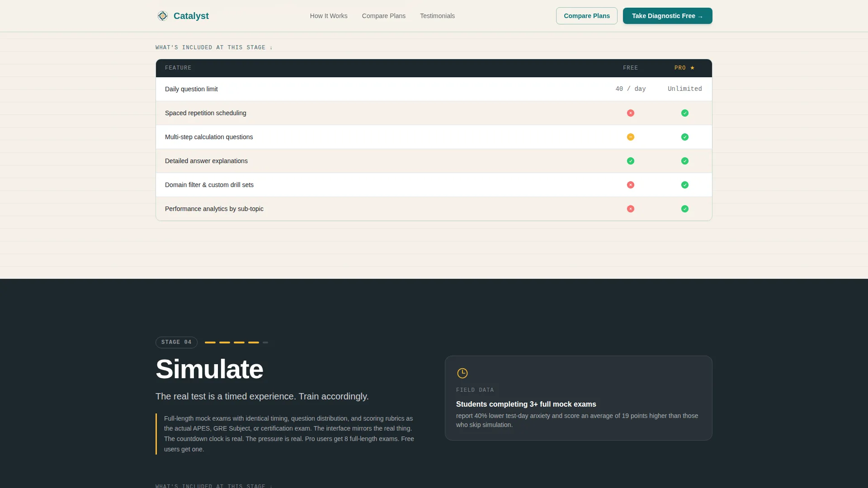Click the Free red cross for Performance analytics
Image resolution: width=868 pixels, height=488 pixels.
pyautogui.click(x=630, y=209)
